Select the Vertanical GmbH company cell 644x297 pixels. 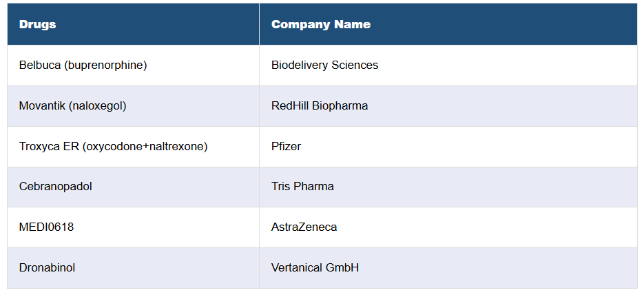[x=315, y=268]
